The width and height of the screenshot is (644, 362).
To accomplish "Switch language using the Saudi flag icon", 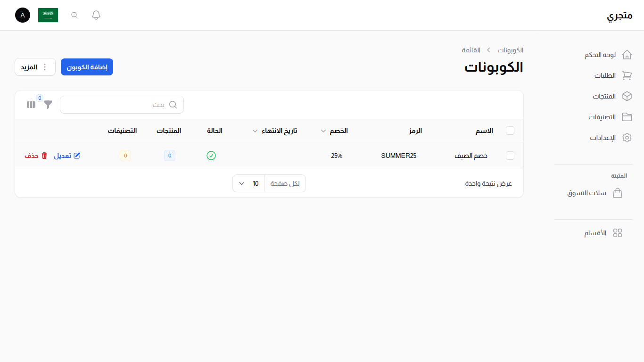I will (48, 15).
